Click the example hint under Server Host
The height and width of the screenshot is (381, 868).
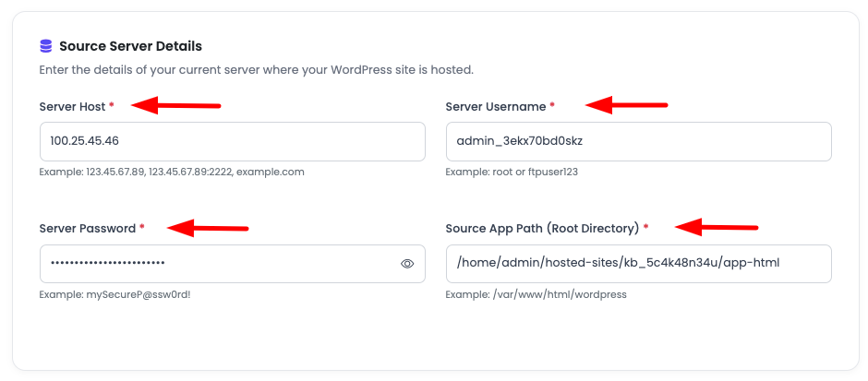click(x=172, y=172)
